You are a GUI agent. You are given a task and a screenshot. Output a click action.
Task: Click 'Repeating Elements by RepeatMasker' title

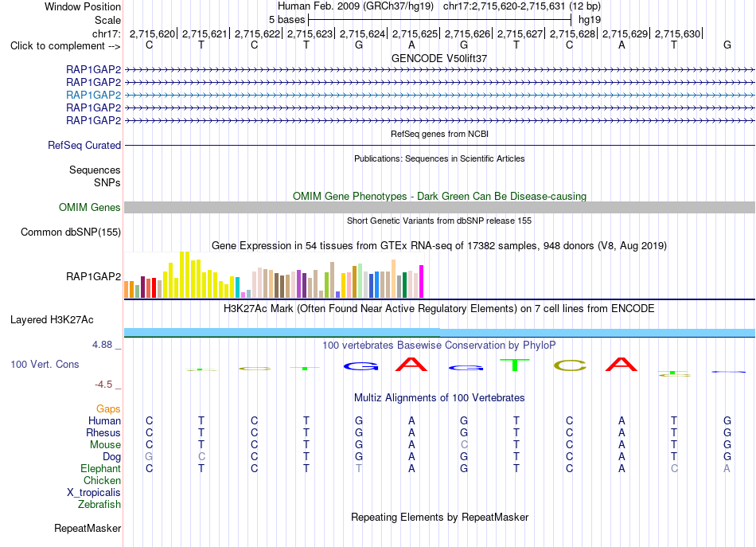point(439,517)
